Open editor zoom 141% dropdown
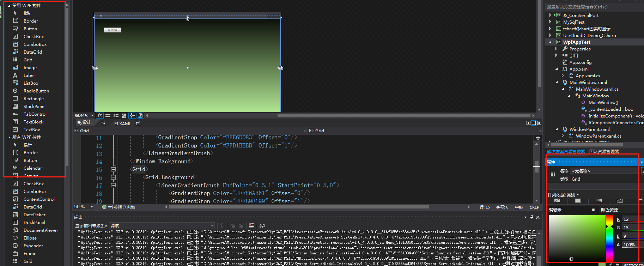Screen dimensions: 644x266 coord(92,207)
